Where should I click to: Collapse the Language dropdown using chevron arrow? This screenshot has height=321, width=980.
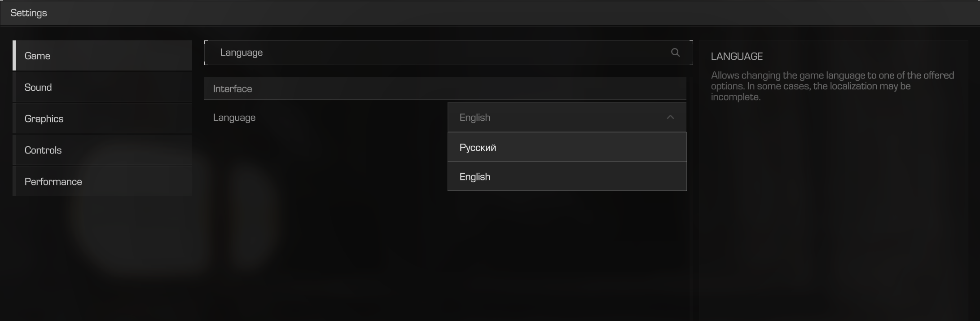click(670, 117)
